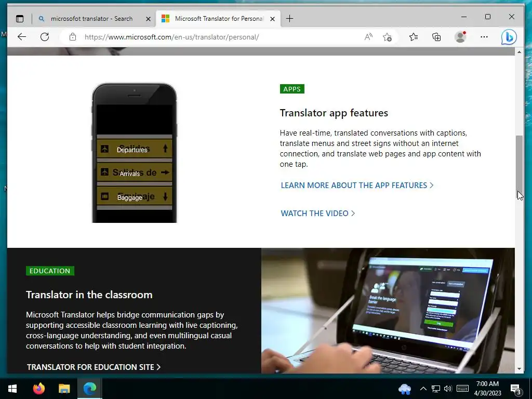Launch Firefox from the taskbar
The image size is (532, 399).
coord(38,389)
